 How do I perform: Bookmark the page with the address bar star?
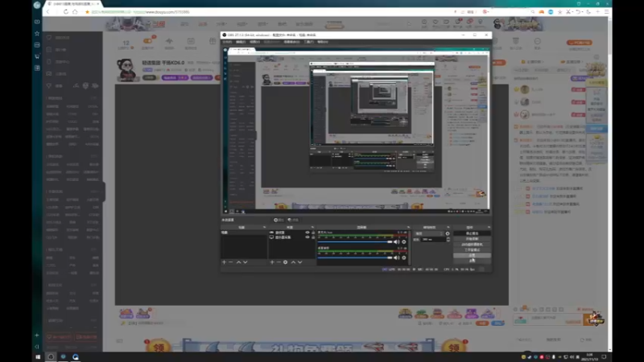click(x=87, y=12)
